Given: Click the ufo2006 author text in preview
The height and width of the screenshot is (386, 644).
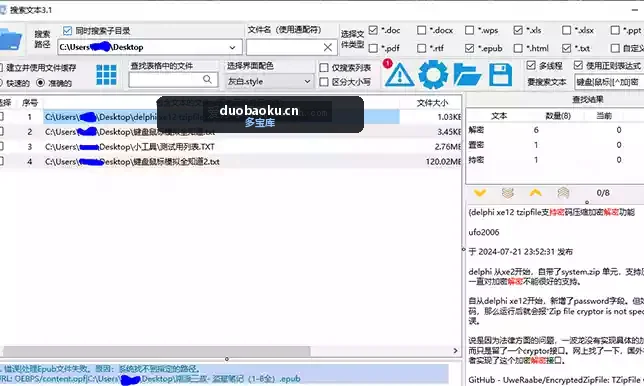Looking at the screenshot, I should [484, 232].
